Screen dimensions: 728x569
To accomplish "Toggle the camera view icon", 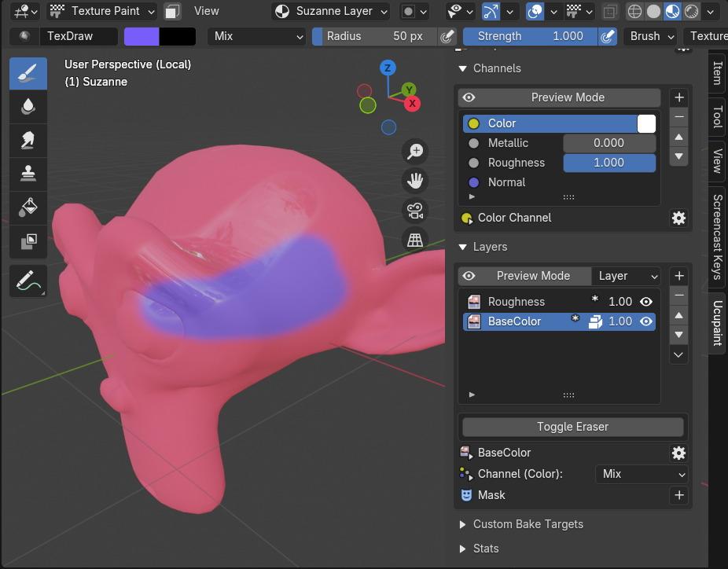I will pos(414,211).
